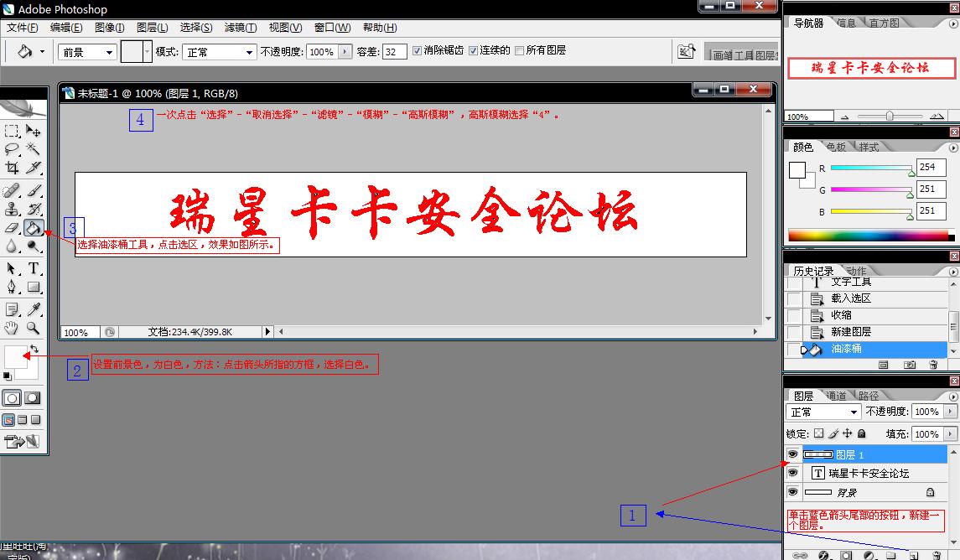Screen dimensions: 960x560
Task: Select the Eyedropper tool
Action: point(33,309)
